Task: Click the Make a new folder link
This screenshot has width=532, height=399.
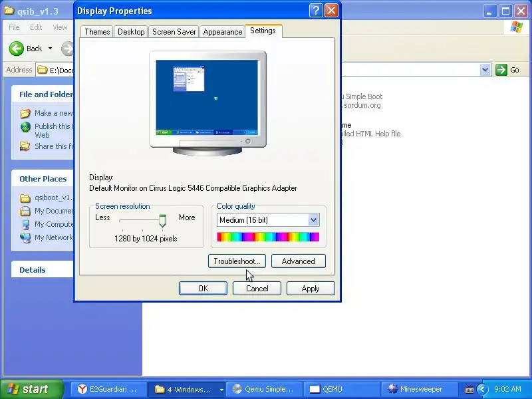Action: point(54,113)
